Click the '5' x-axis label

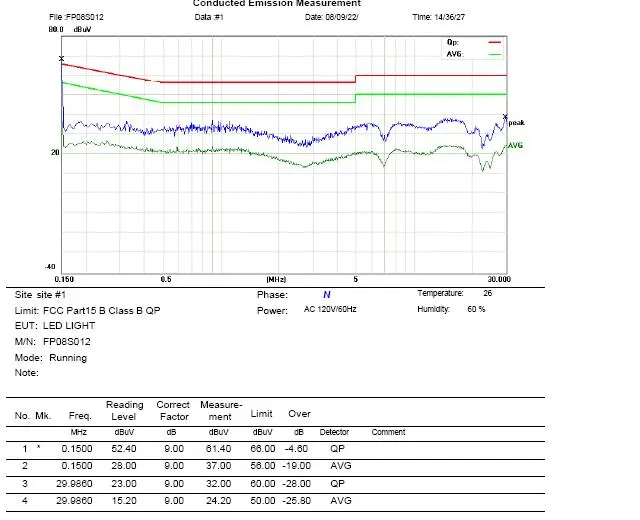coord(356,279)
